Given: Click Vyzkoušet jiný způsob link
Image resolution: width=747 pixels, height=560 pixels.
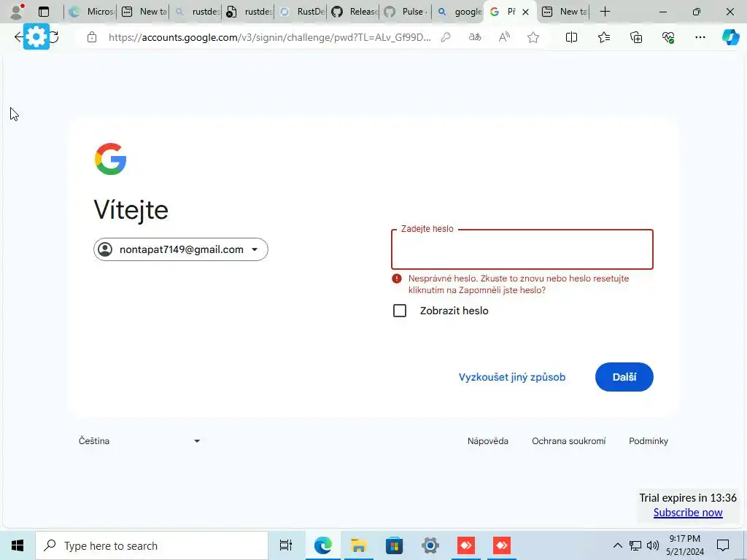Looking at the screenshot, I should tap(512, 377).
